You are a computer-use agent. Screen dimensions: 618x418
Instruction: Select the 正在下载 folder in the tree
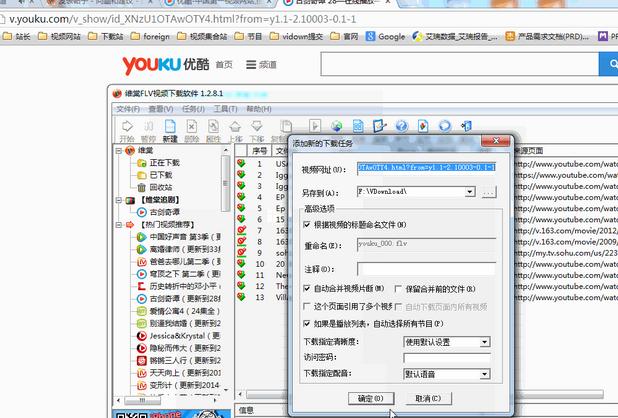164,163
